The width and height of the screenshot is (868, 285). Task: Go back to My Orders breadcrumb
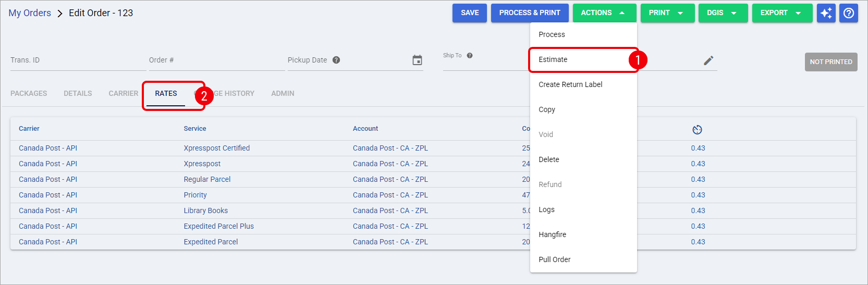tap(30, 13)
